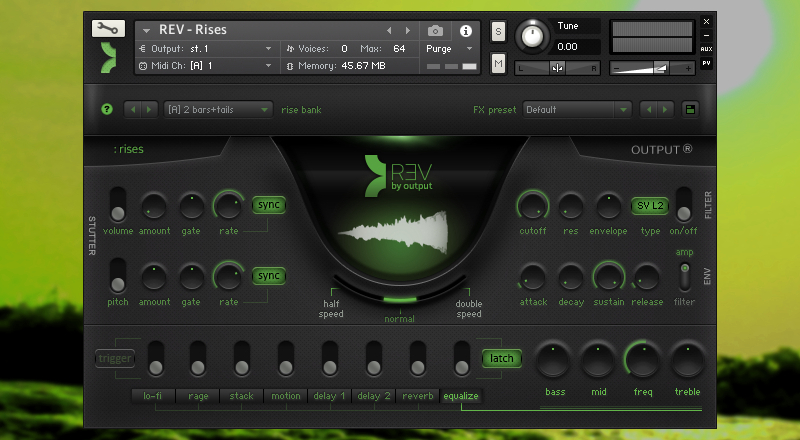Image resolution: width=800 pixels, height=440 pixels.
Task: Click the filter res knob
Action: click(571, 206)
